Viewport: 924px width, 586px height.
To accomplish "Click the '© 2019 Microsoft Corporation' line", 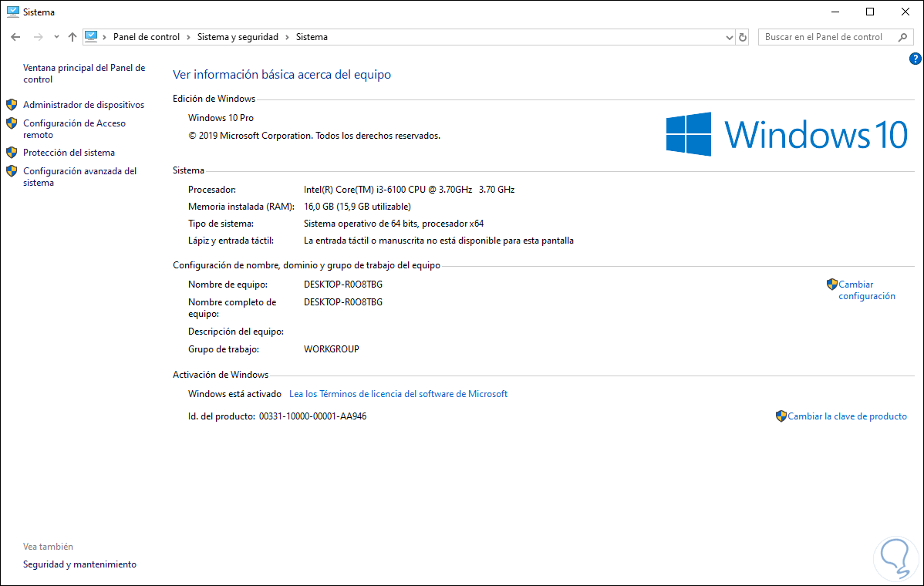I will (314, 136).
